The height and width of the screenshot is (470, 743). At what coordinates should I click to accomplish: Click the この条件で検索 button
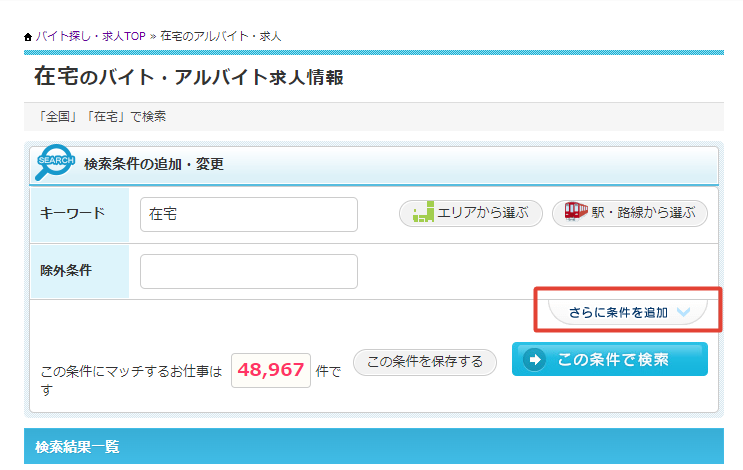[x=610, y=359]
